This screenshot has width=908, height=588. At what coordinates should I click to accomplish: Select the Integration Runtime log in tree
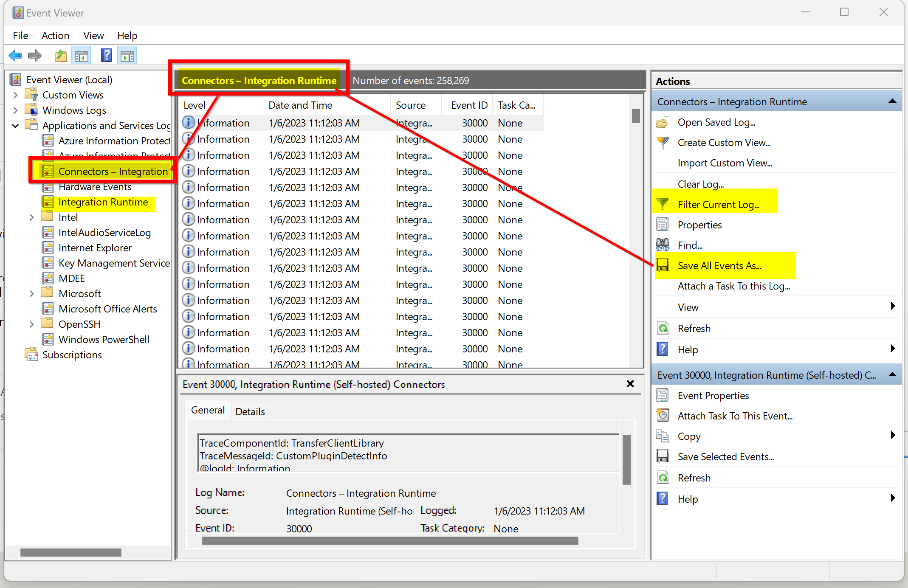coord(103,202)
